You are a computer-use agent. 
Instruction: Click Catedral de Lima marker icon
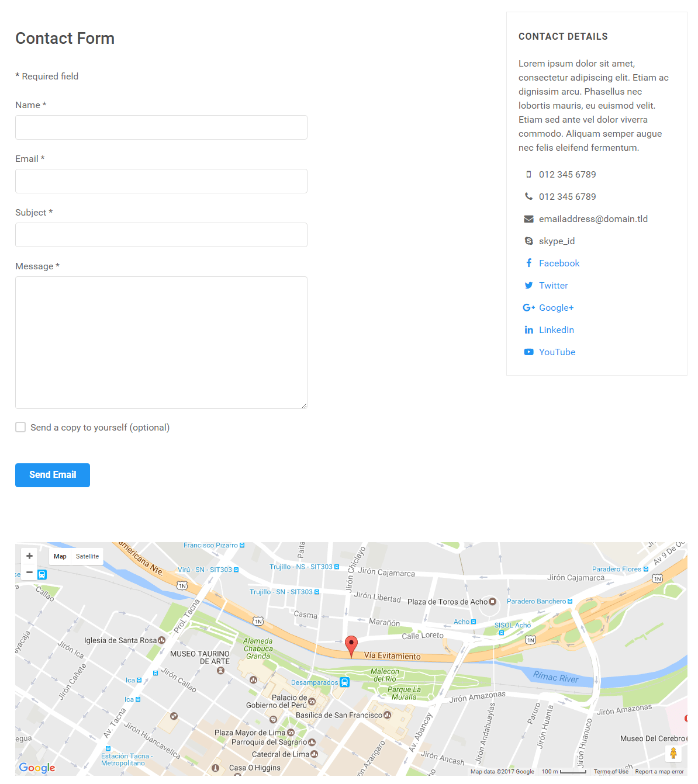coord(315,754)
